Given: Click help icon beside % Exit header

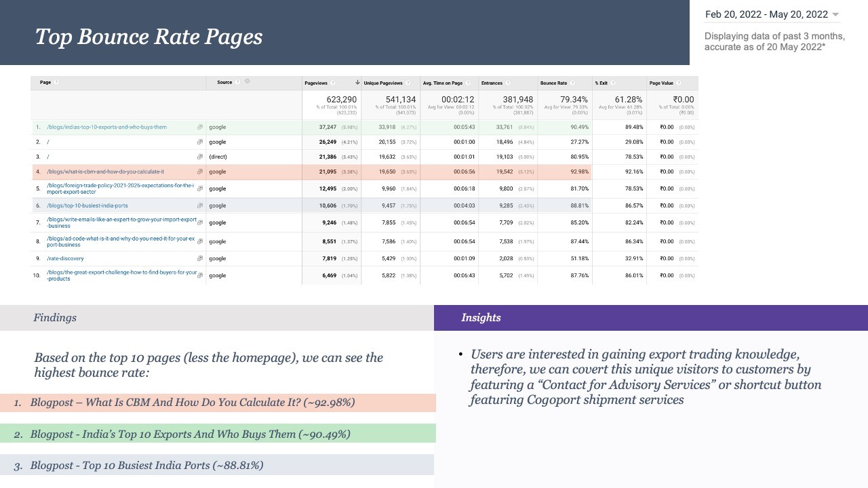Looking at the screenshot, I should point(614,83).
